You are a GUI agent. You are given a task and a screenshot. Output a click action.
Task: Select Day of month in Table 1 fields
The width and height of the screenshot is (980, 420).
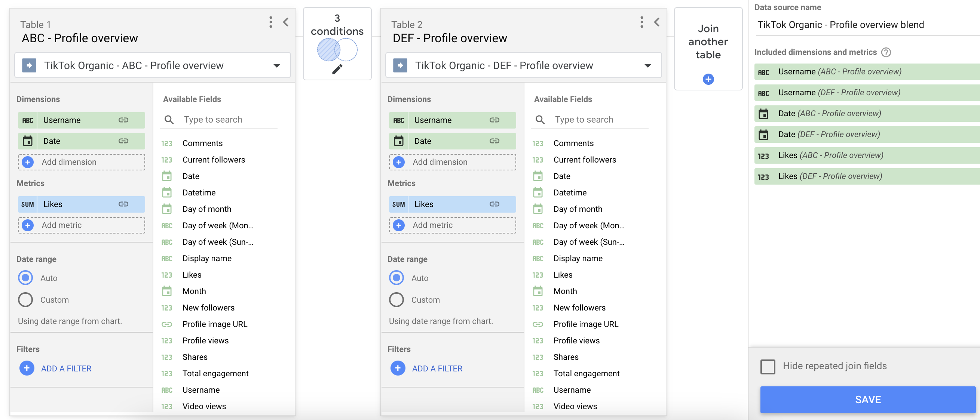206,209
